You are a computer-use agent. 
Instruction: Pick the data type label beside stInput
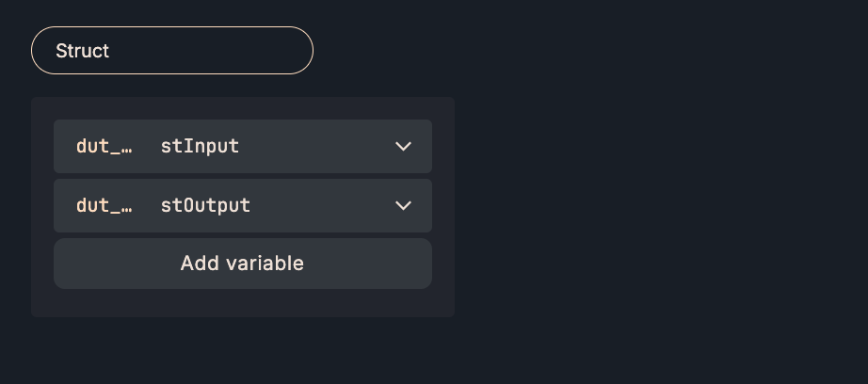click(x=104, y=147)
